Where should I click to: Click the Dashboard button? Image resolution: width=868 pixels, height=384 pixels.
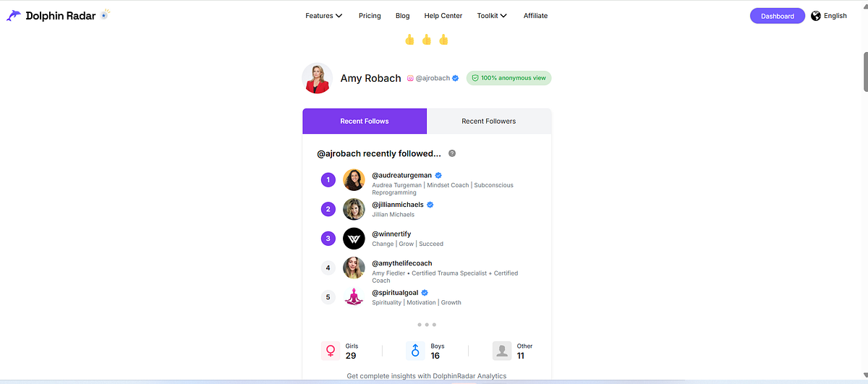tap(778, 16)
